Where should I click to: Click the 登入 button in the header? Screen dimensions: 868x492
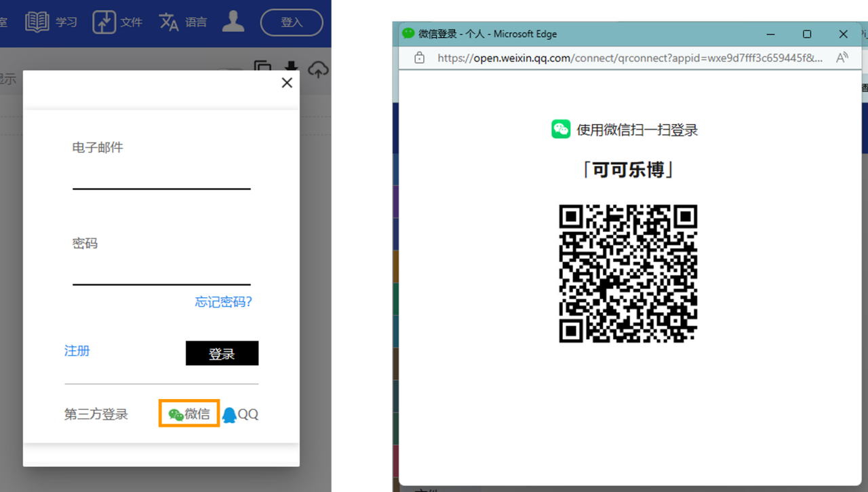pos(292,22)
